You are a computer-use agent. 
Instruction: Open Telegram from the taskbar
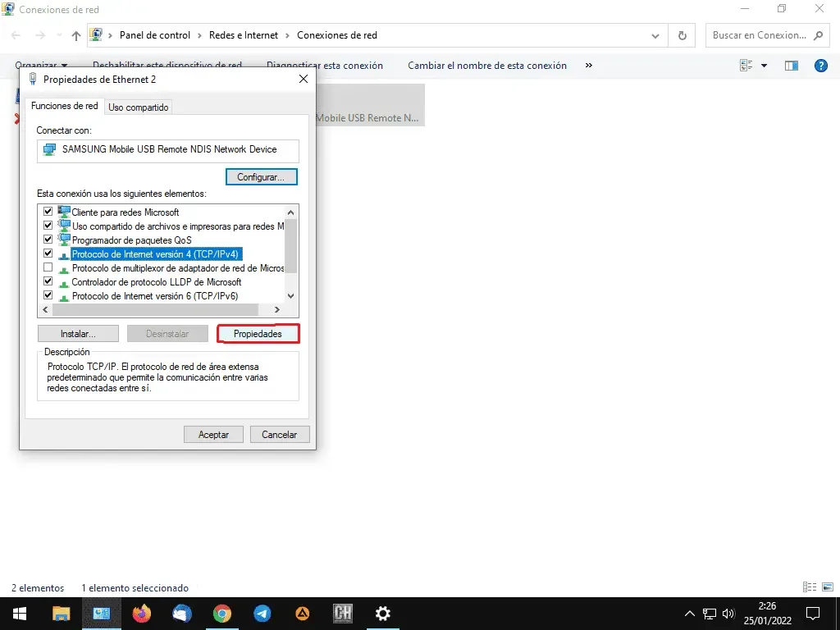(x=262, y=614)
